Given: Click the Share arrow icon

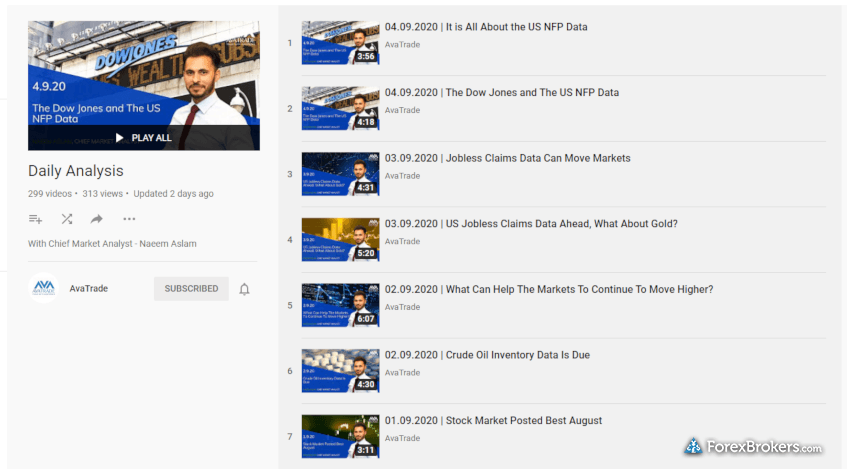Looking at the screenshot, I should [97, 219].
